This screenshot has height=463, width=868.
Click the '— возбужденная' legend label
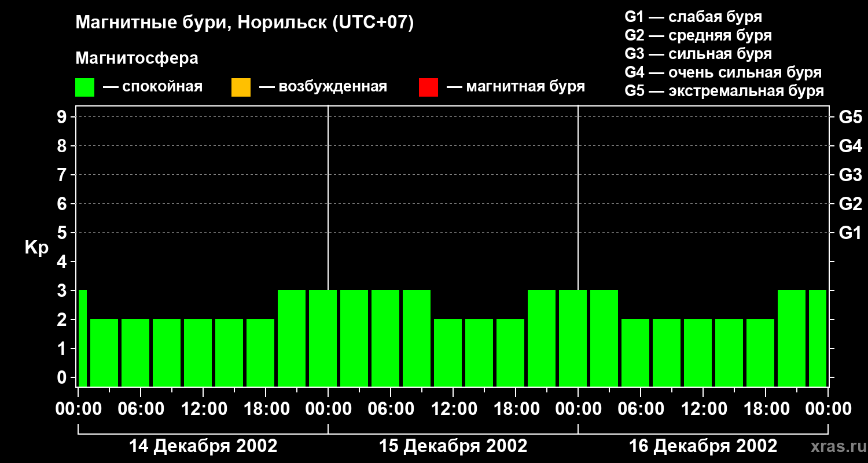(323, 87)
